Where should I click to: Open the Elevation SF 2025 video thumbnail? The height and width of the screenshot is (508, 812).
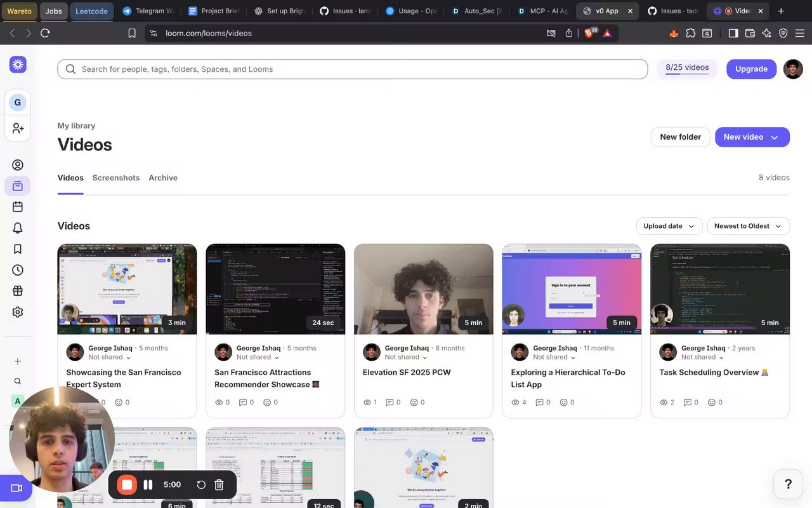[424, 289]
